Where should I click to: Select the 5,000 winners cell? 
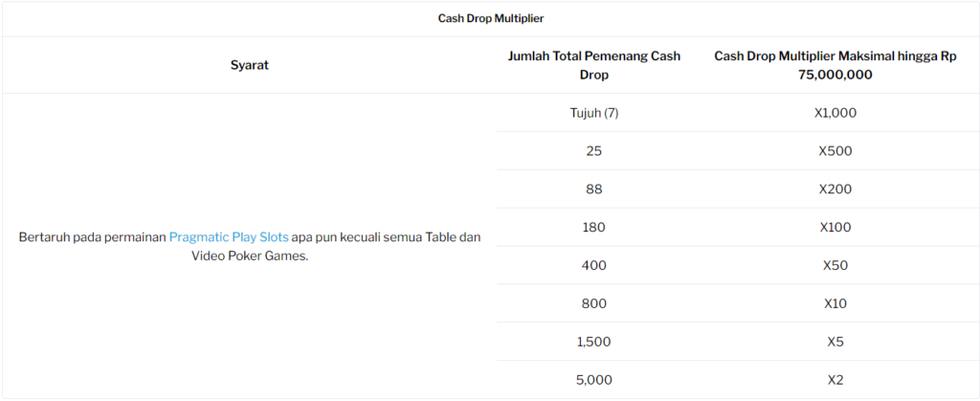(x=593, y=380)
